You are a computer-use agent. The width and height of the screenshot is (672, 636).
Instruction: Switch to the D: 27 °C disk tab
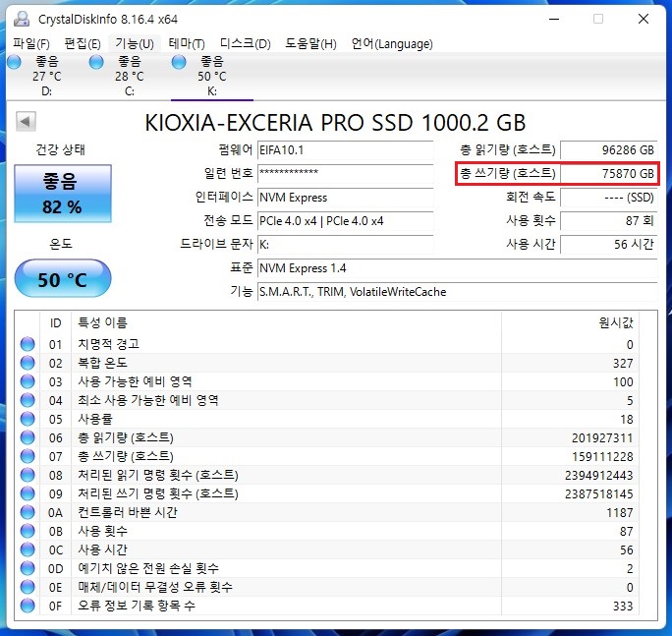(47, 77)
